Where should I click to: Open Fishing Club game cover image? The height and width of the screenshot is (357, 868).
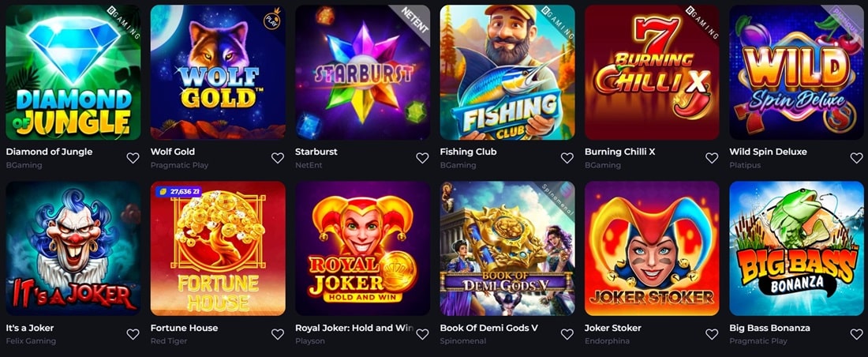click(507, 73)
